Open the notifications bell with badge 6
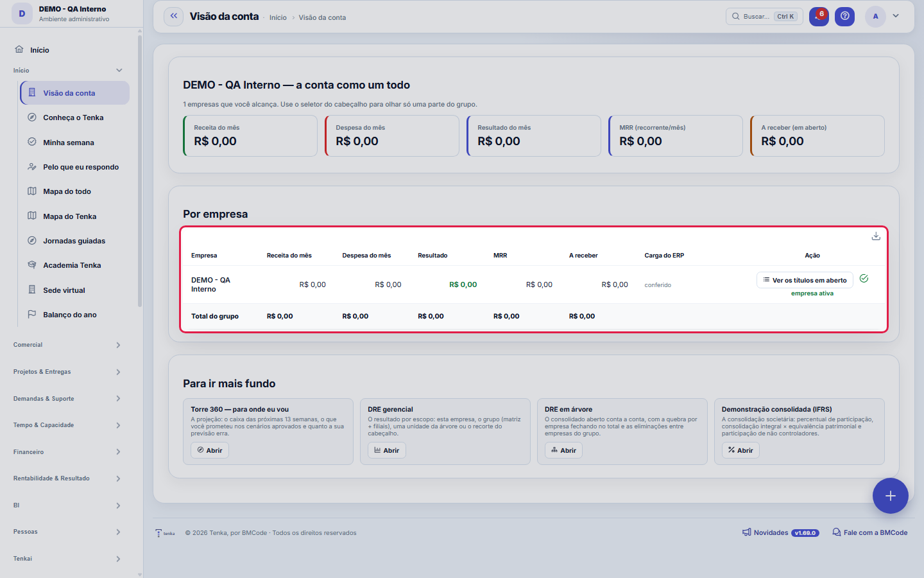 pos(819,17)
